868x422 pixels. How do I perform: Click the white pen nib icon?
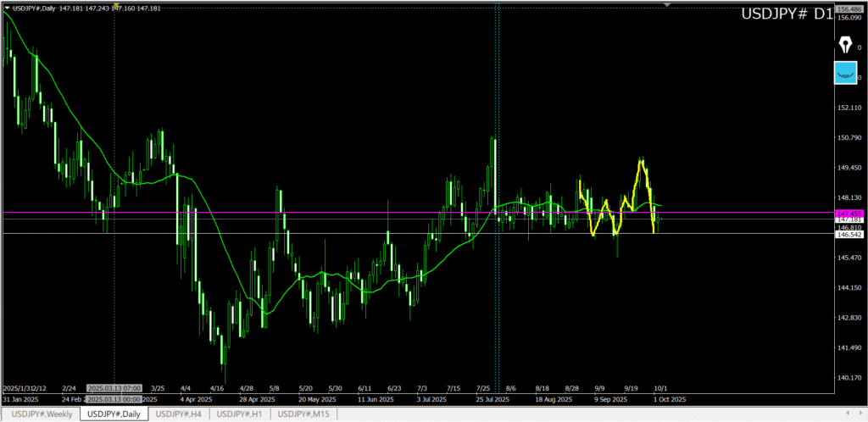(844, 45)
